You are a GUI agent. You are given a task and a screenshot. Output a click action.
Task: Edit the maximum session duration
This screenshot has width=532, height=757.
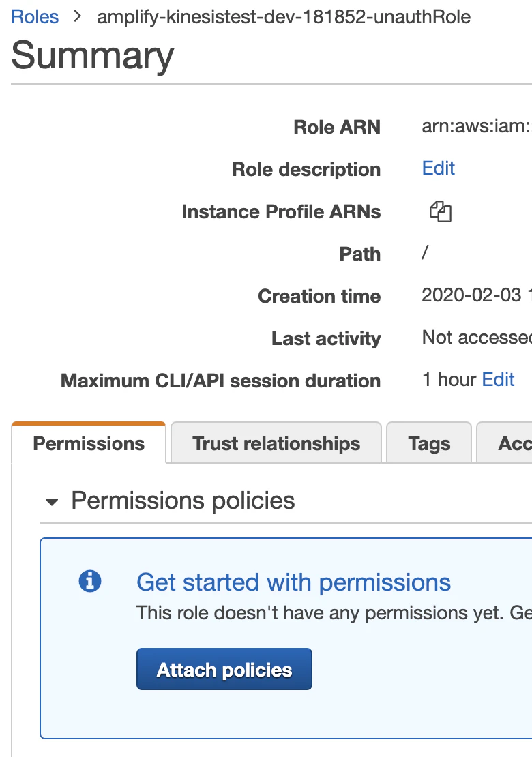point(498,379)
